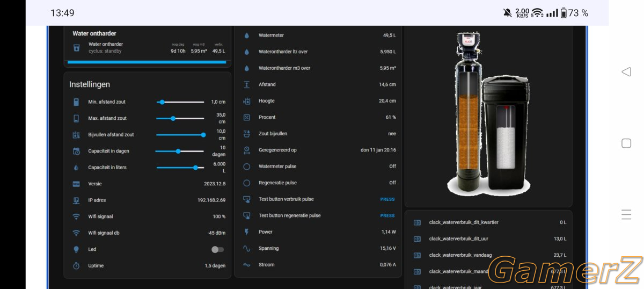This screenshot has width=644, height=289.
Task: Click the battery indicator in status bar
Action: pyautogui.click(x=563, y=13)
